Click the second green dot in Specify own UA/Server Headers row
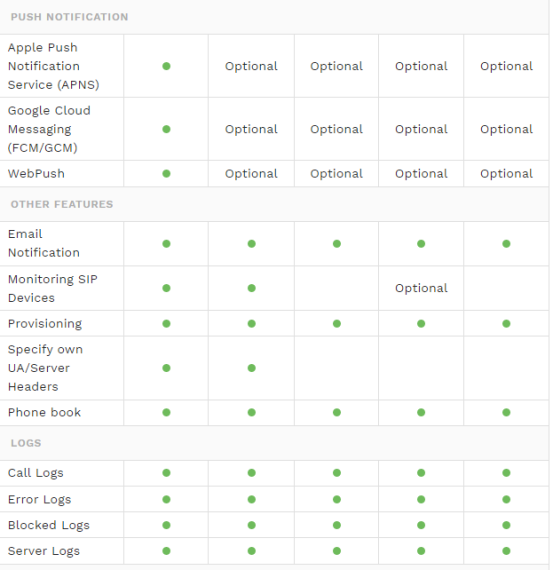554x571 pixels. pyautogui.click(x=252, y=368)
